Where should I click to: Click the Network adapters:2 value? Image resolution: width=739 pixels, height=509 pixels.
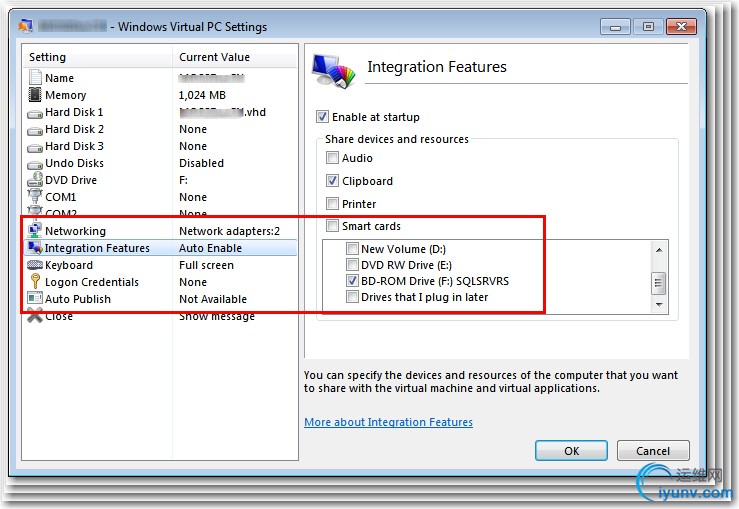(230, 231)
